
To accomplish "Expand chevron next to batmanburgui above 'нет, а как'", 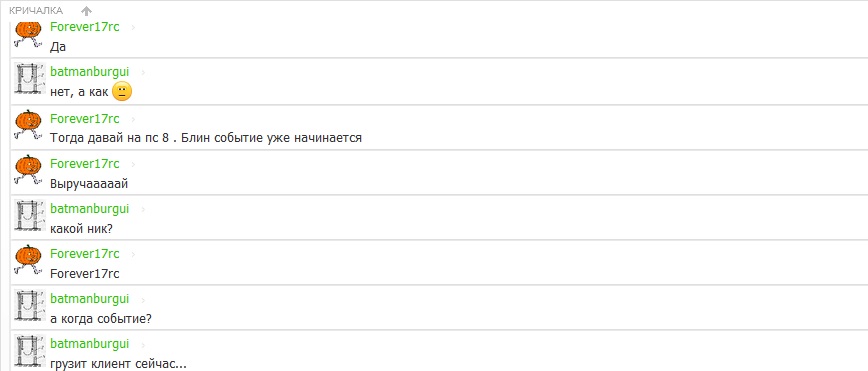I will pyautogui.click(x=143, y=73).
